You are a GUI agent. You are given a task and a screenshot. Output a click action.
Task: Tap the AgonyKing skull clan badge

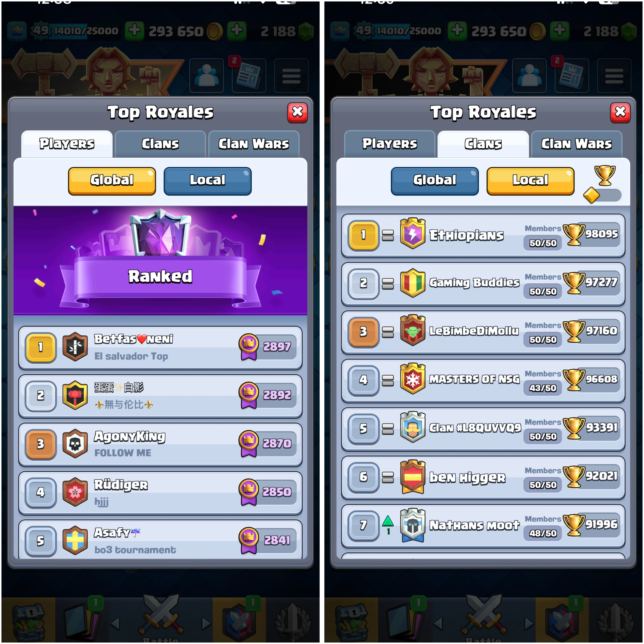click(75, 443)
